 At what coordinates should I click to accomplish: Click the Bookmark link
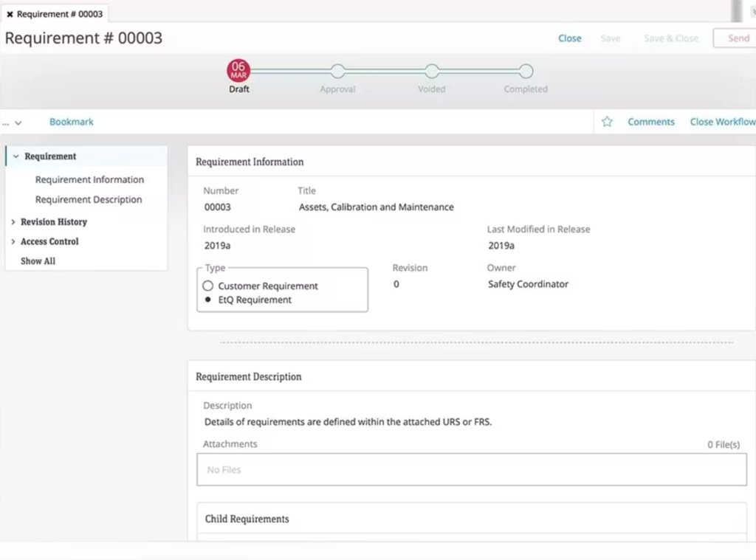tap(71, 121)
